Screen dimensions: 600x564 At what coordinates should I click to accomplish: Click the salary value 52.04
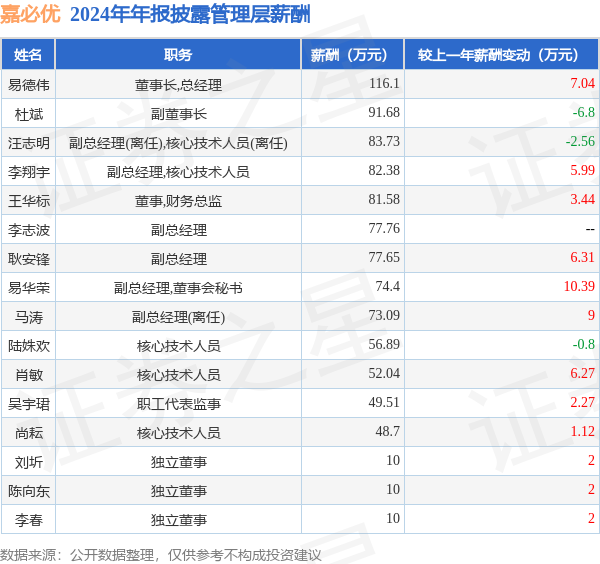[384, 373]
